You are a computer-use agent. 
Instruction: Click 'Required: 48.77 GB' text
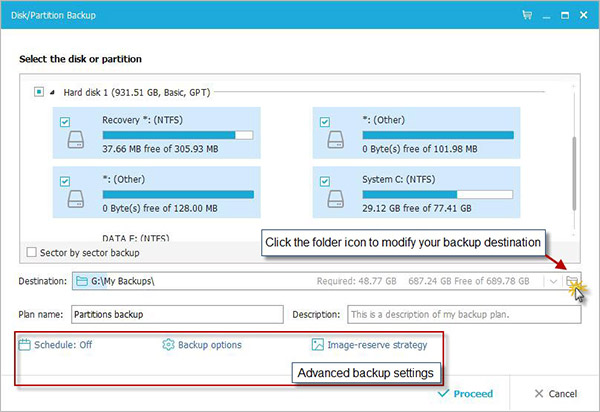[356, 281]
